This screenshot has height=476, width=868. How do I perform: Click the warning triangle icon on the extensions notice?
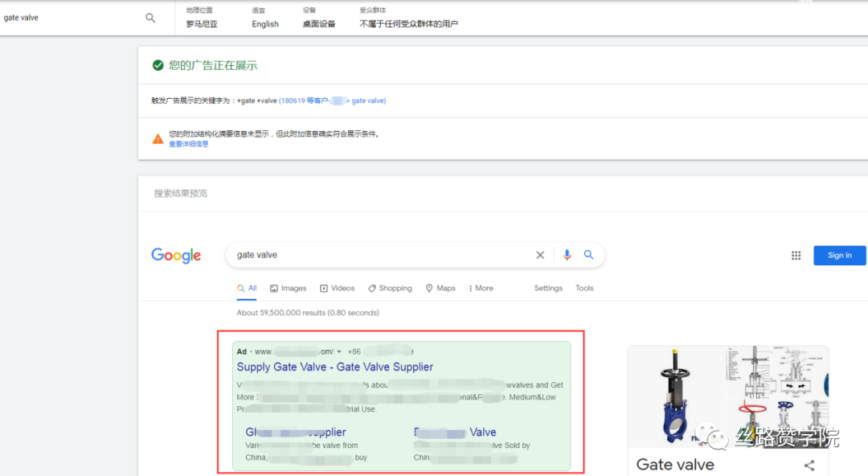click(x=158, y=137)
